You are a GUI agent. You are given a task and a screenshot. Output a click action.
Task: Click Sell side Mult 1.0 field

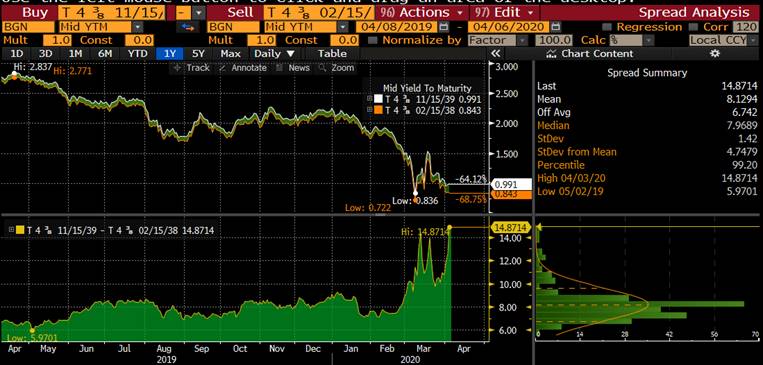tap(263, 40)
